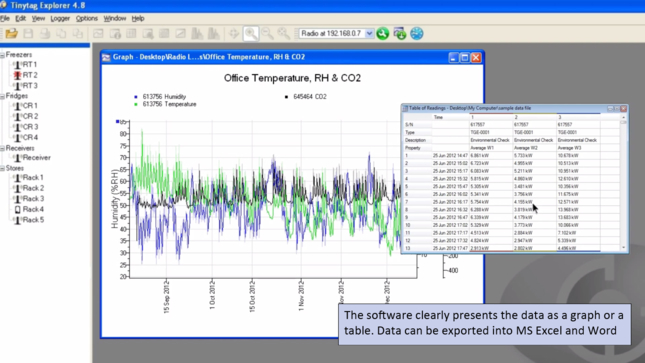Click the download data icon with green arrow
This screenshot has height=363, width=645.
[399, 33]
